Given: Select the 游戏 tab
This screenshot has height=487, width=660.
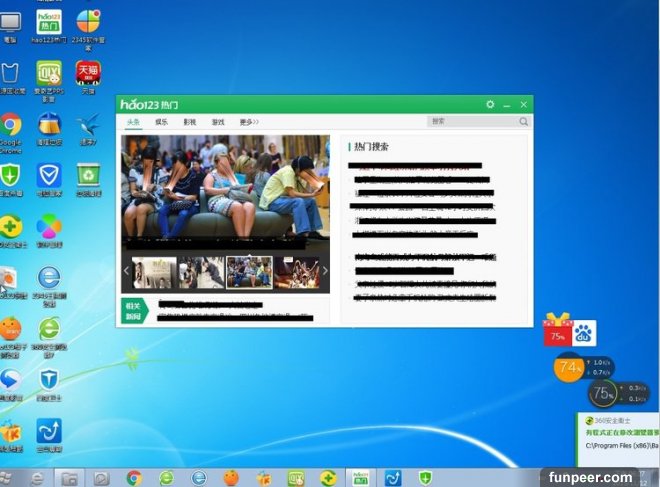Looking at the screenshot, I should (x=218, y=122).
